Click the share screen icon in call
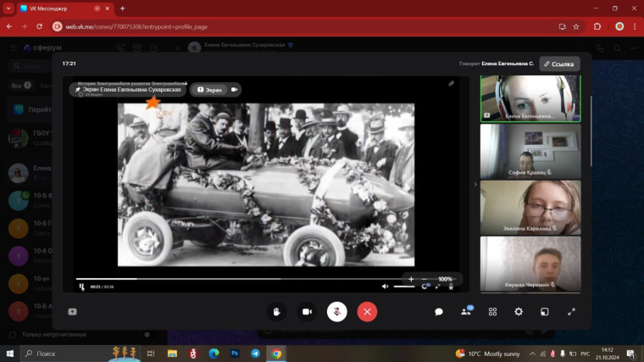The height and width of the screenshot is (362, 644). [72, 312]
